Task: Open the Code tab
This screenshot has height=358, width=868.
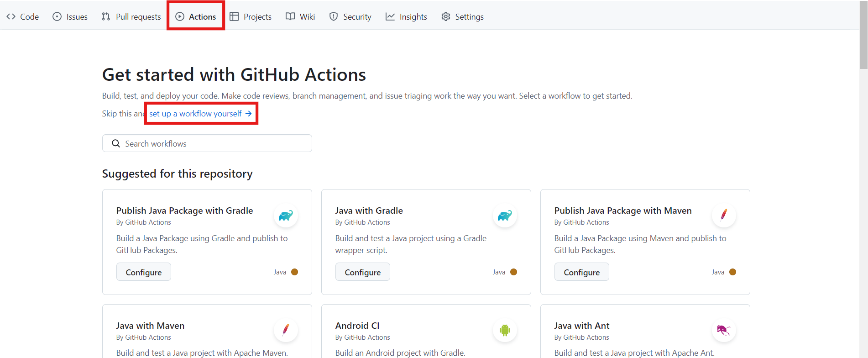Action: pos(23,16)
